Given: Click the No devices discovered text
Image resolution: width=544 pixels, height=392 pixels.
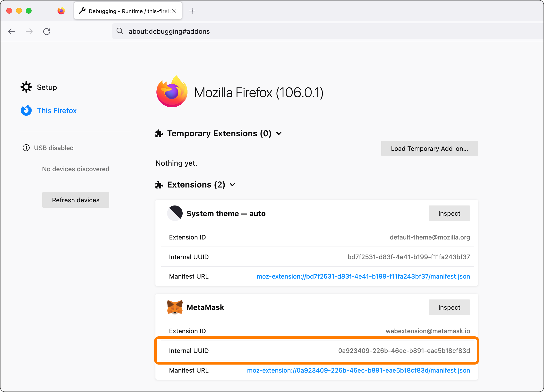Looking at the screenshot, I should tap(76, 169).
